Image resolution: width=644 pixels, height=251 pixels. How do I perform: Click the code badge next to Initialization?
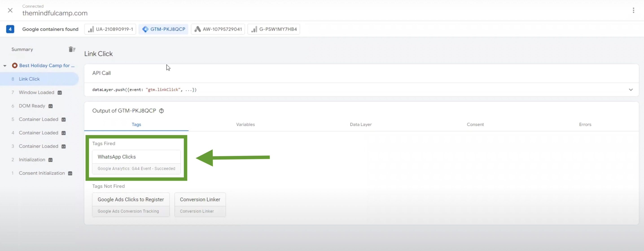click(x=50, y=160)
